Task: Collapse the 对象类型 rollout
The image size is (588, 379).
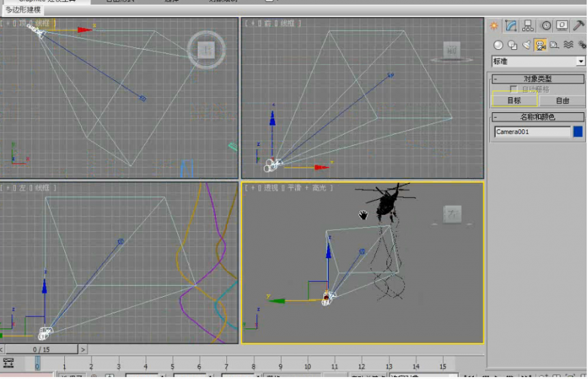Action: click(538, 79)
